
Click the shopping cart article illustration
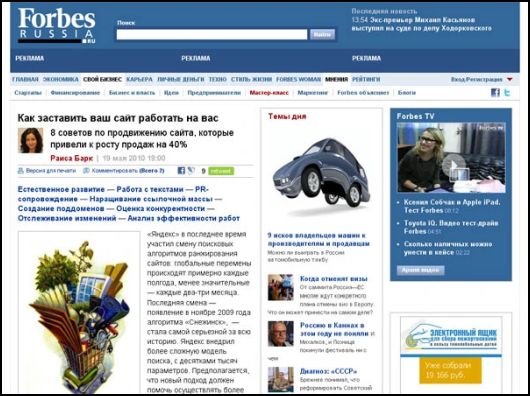[79, 313]
